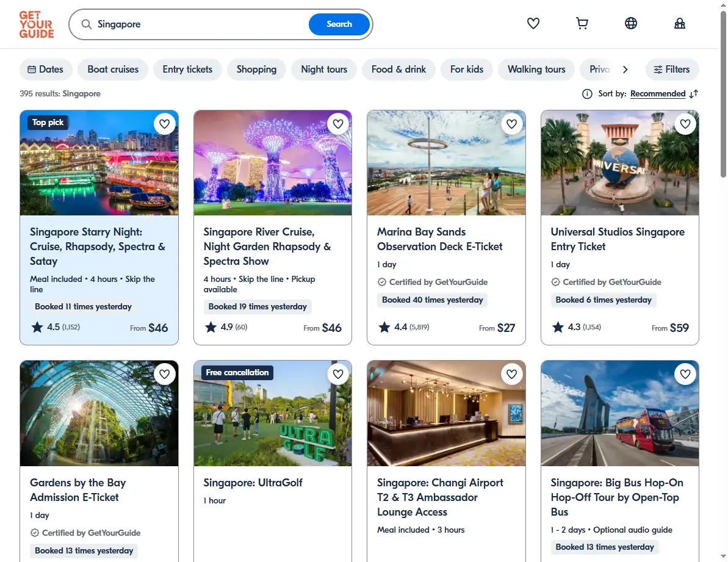
Task: Click UltraGolf course photo
Action: click(273, 414)
